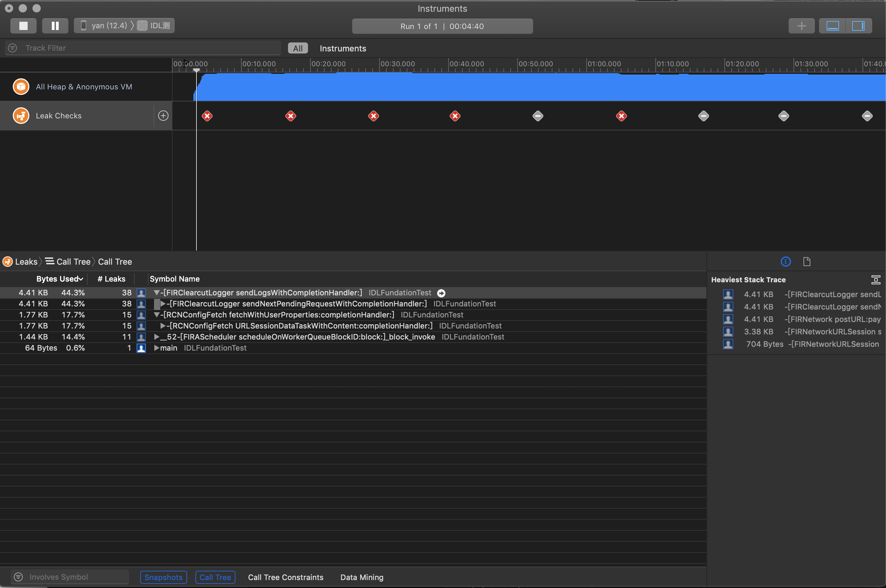The image size is (886, 588).
Task: Expand the main symbol row
Action: point(157,348)
